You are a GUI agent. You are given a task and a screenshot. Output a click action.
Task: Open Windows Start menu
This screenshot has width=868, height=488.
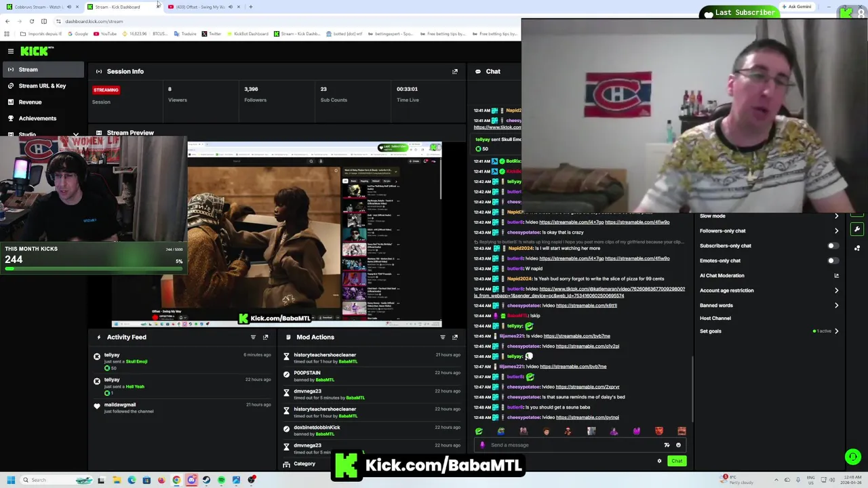coord(10,480)
